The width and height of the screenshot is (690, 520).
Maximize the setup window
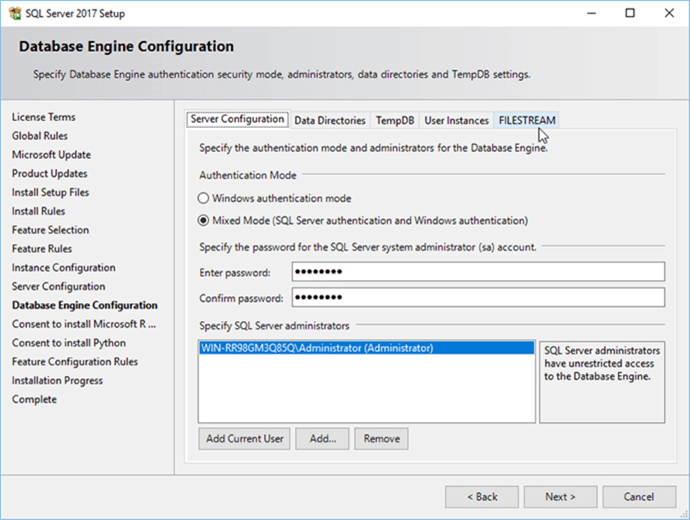tap(629, 14)
